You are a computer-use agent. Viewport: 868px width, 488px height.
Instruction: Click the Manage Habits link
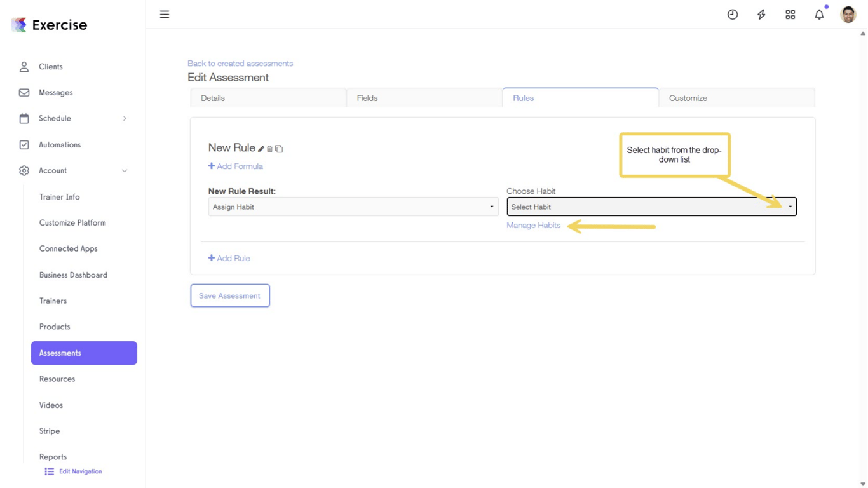pyautogui.click(x=533, y=226)
